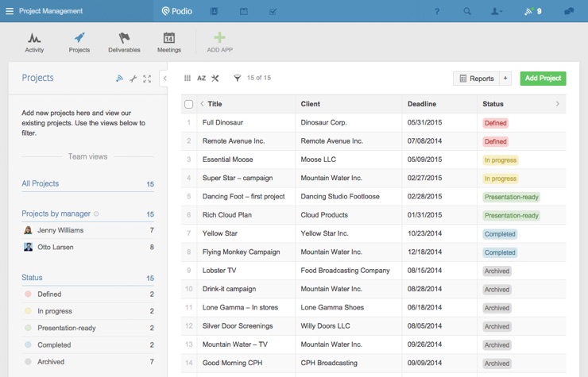Open the Reports button
The image size is (588, 377).
point(476,79)
